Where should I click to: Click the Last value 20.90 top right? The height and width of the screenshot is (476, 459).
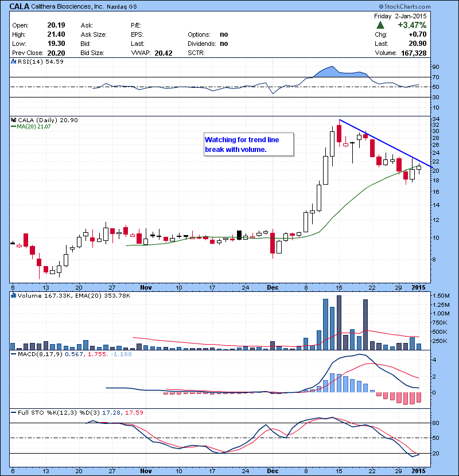tap(417, 44)
